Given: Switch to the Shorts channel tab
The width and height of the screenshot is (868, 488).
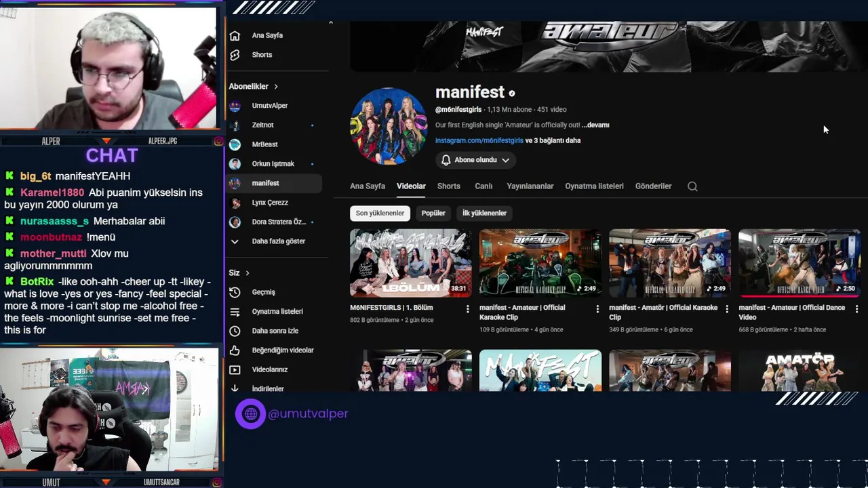Looking at the screenshot, I should pyautogui.click(x=449, y=186).
